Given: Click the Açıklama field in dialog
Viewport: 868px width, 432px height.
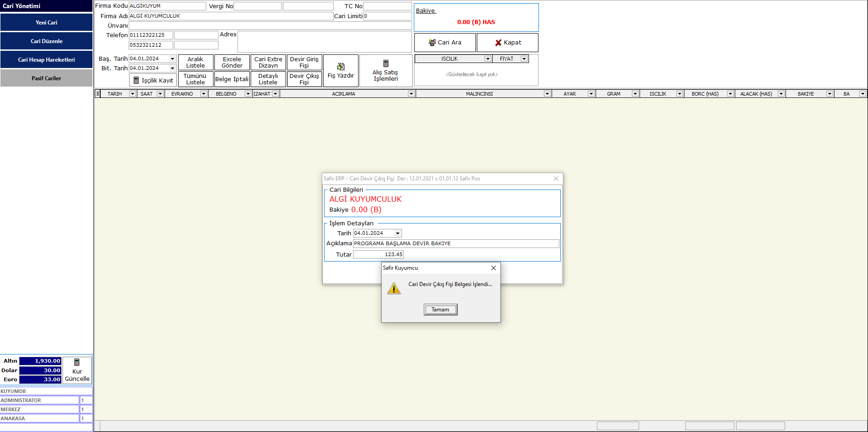Looking at the screenshot, I should coord(456,243).
